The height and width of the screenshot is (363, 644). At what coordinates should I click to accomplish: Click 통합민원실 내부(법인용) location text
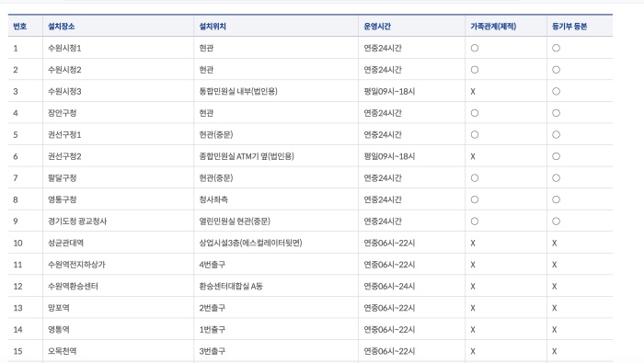(238, 92)
